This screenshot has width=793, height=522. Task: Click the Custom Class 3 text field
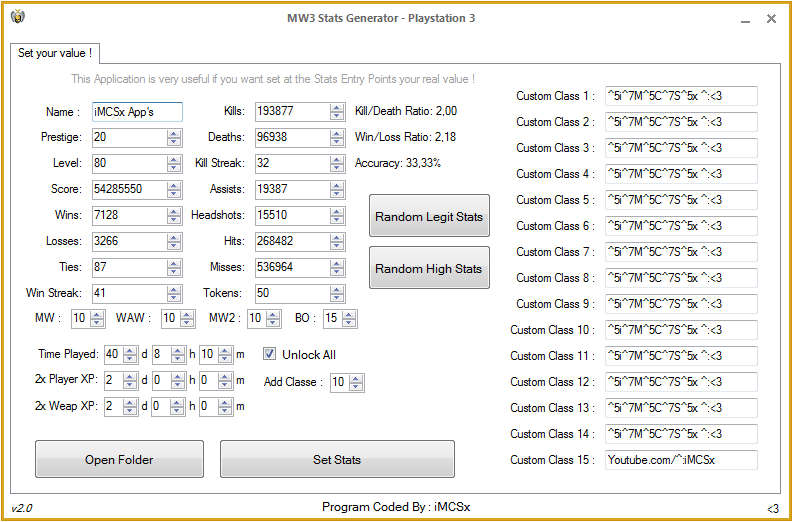pos(681,148)
